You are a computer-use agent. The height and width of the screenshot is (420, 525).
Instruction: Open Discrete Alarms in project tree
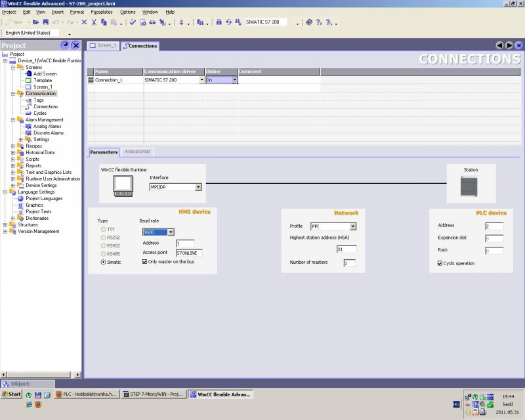pyautogui.click(x=49, y=133)
